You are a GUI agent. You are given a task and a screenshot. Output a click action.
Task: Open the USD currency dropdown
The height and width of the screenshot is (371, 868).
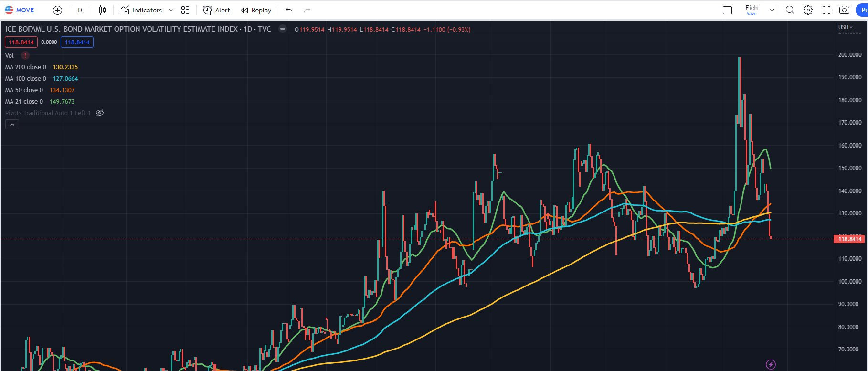click(x=845, y=27)
